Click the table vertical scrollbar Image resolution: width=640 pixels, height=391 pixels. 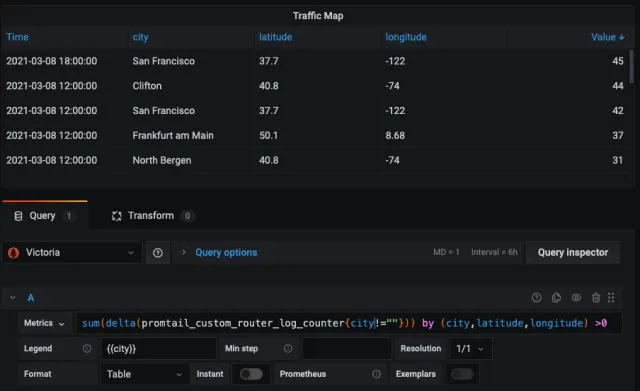pyautogui.click(x=631, y=66)
